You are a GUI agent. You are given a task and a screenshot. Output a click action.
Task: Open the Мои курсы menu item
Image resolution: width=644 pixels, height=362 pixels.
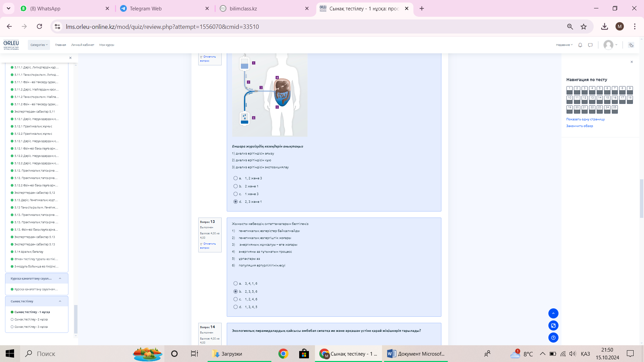point(107,45)
